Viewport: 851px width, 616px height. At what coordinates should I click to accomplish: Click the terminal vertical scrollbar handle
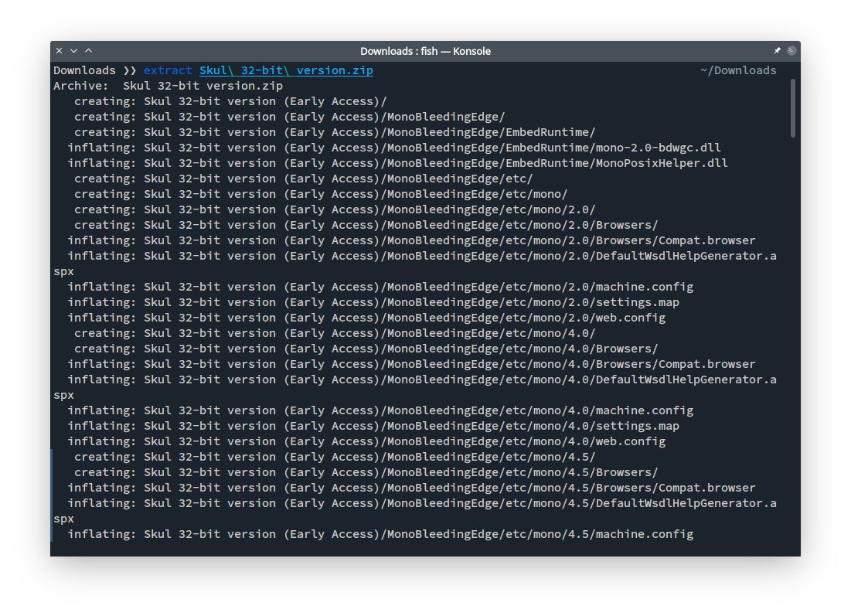(792, 108)
